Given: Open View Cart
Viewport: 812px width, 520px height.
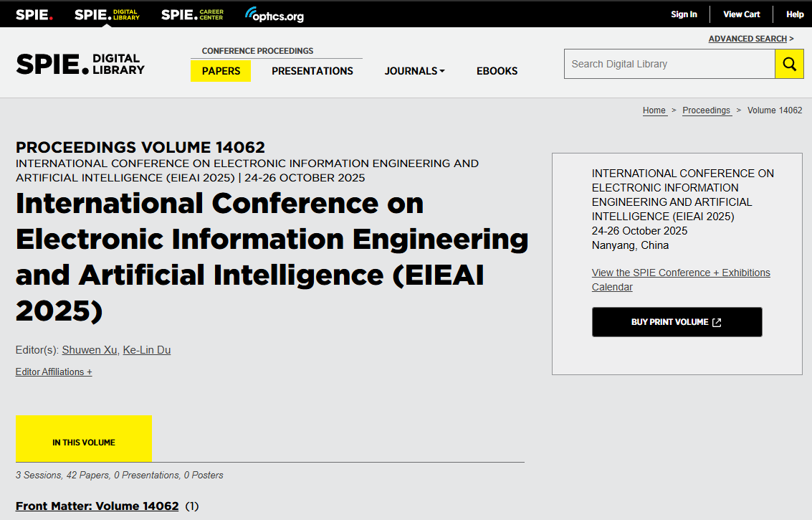Looking at the screenshot, I should tap(741, 14).
